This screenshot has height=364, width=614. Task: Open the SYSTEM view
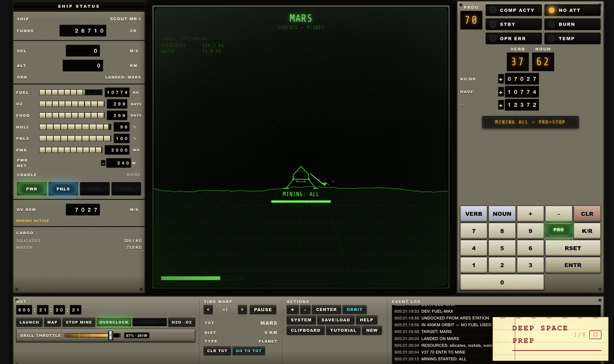(301, 320)
